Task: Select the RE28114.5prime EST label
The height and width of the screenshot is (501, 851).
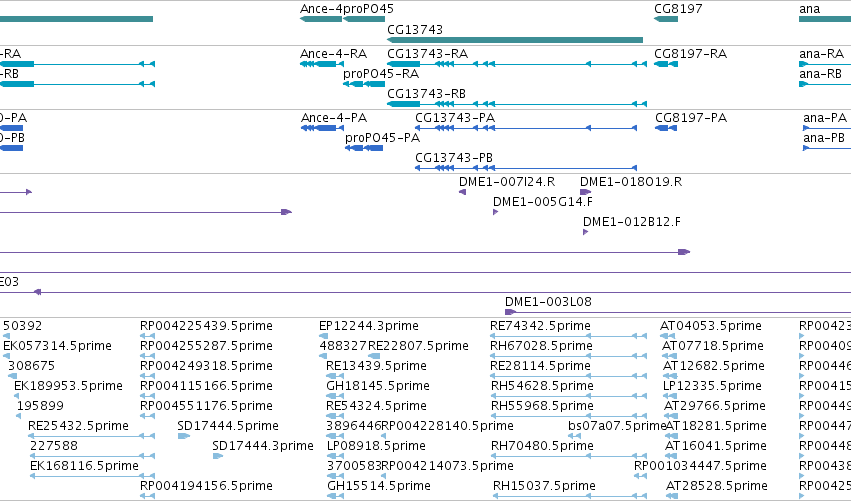Action: tap(540, 366)
